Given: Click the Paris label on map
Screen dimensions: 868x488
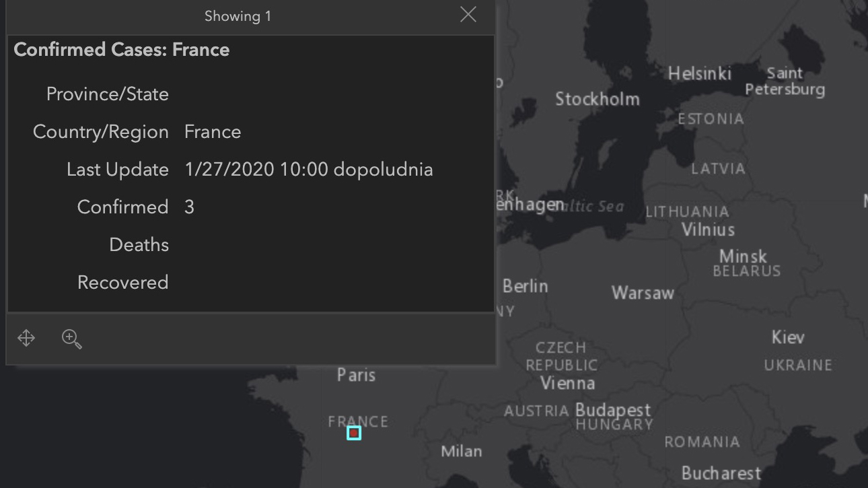Looking at the screenshot, I should [356, 374].
